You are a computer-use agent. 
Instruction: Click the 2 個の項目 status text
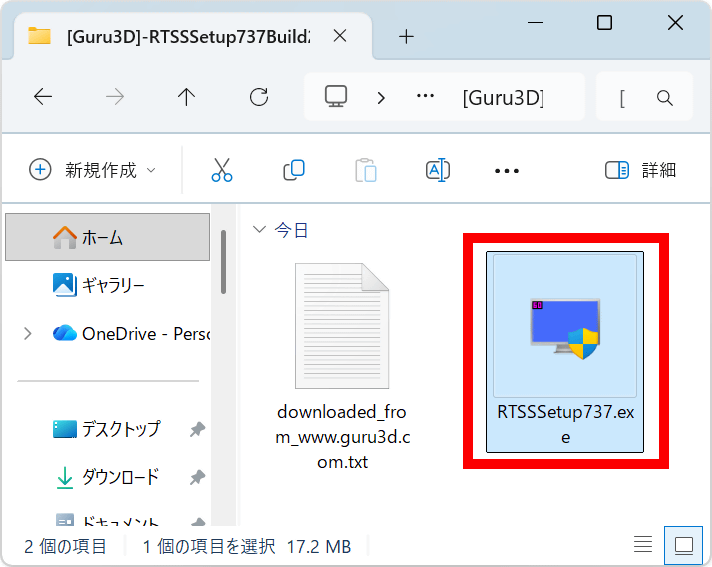coord(65,547)
